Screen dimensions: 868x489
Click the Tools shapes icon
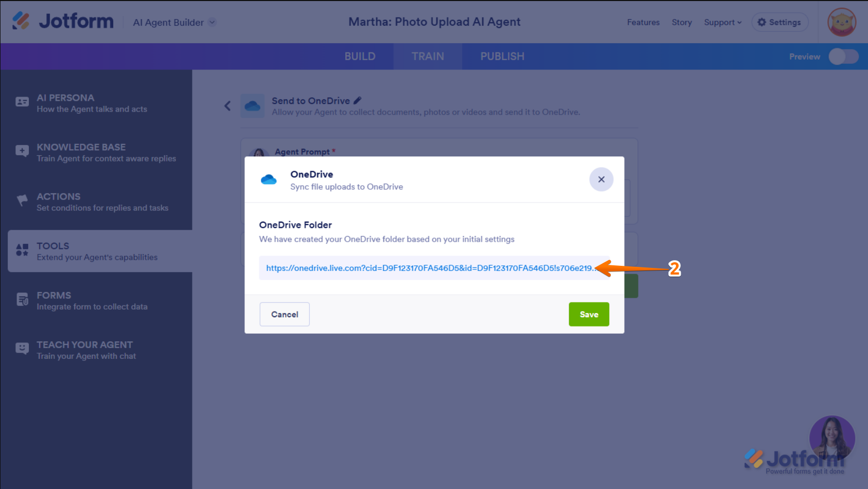point(22,250)
